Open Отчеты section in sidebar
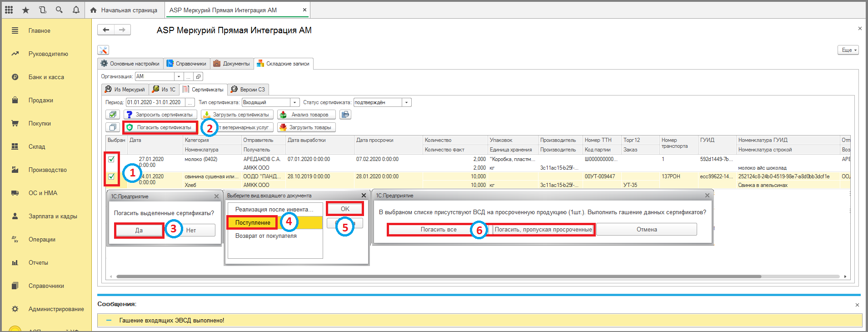 38,263
